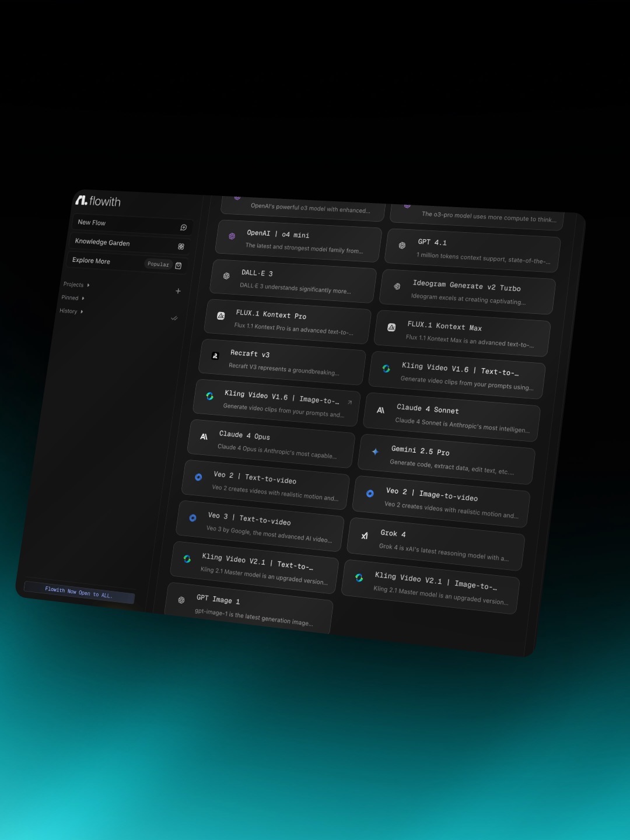Screen dimensions: 630x840
Task: Click the DALL·E 3 card icon
Action: click(x=226, y=276)
